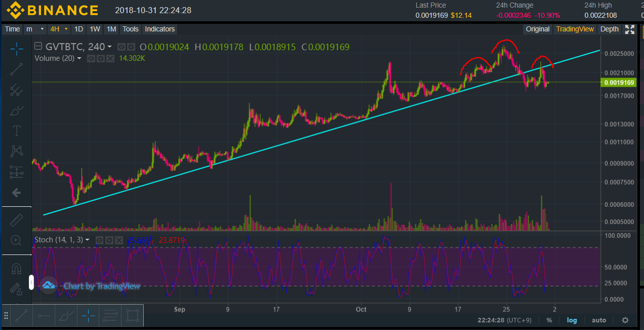Enable the magnet snap mode
The image size is (644, 330).
(x=16, y=269)
